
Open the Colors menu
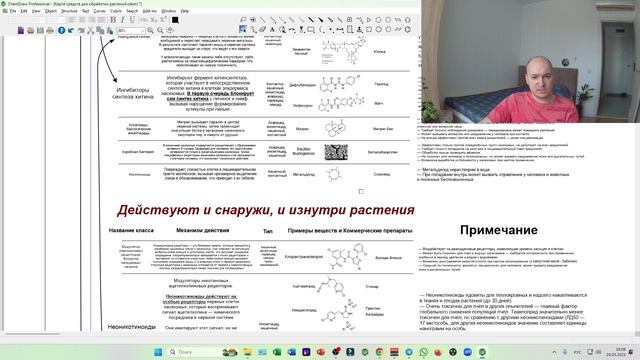click(116, 11)
